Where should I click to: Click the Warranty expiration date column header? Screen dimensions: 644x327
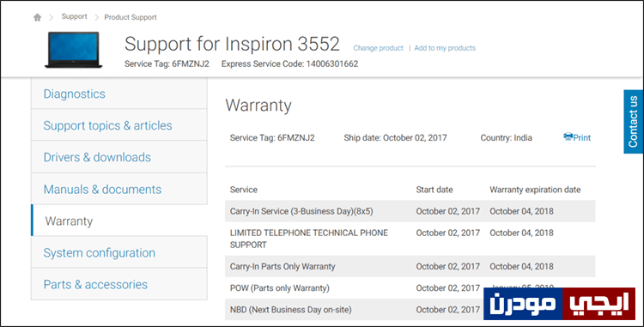pyautogui.click(x=535, y=190)
